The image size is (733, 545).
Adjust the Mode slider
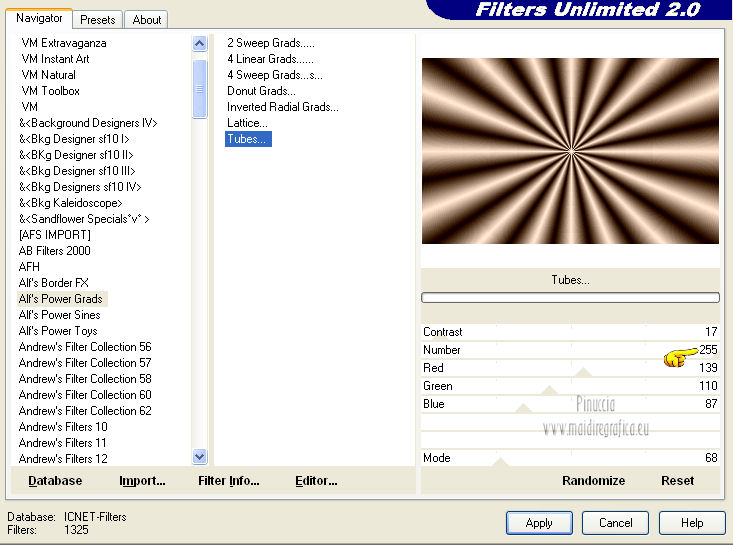point(570,458)
